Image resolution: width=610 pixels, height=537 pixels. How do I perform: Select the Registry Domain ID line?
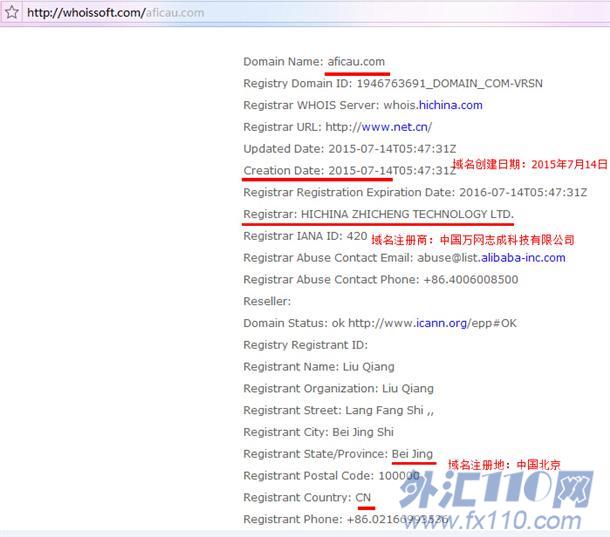point(393,83)
